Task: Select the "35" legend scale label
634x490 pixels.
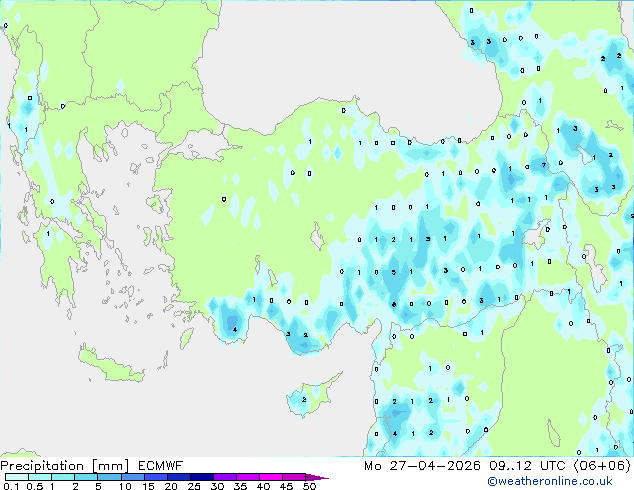Action: tap(241, 486)
